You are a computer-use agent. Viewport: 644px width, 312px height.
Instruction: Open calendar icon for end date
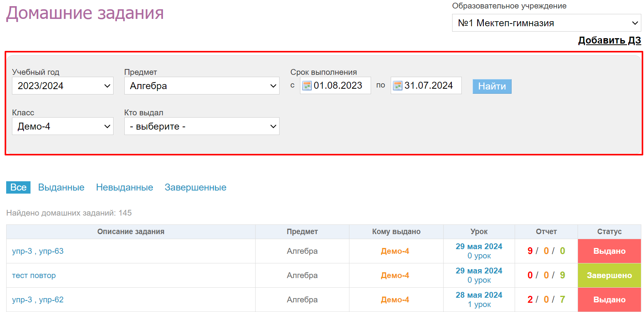(x=397, y=86)
